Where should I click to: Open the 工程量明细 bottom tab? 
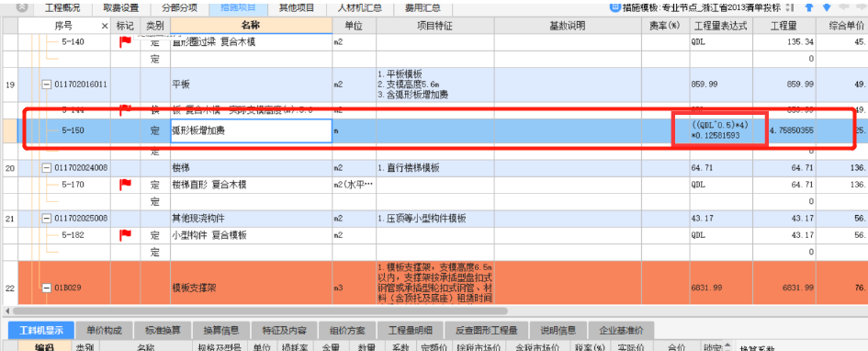[x=411, y=330]
